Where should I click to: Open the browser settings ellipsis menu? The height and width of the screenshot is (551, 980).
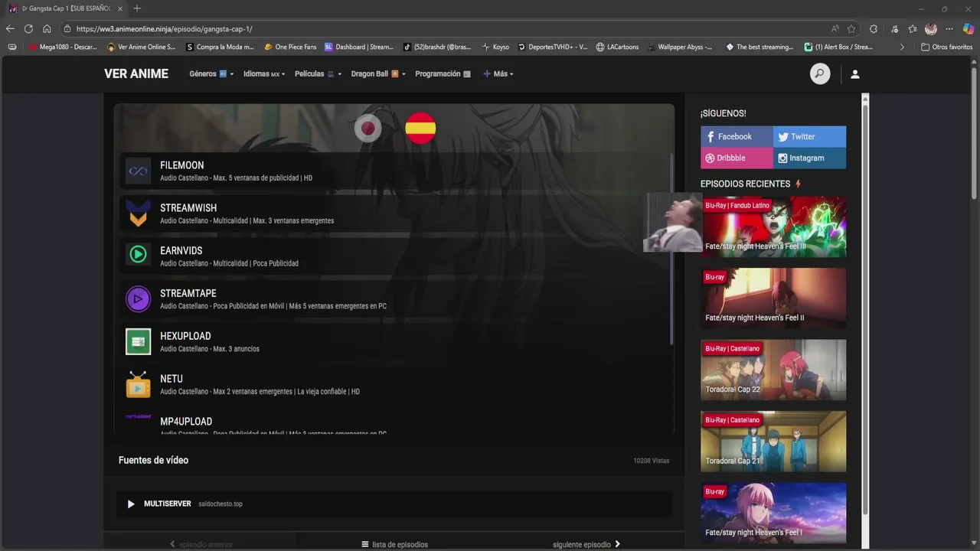949,28
